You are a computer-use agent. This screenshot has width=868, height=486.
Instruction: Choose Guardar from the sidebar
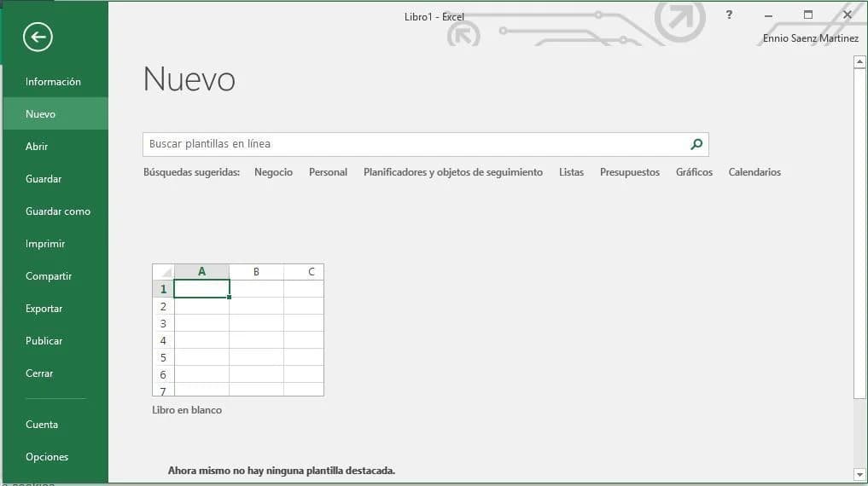point(55,178)
